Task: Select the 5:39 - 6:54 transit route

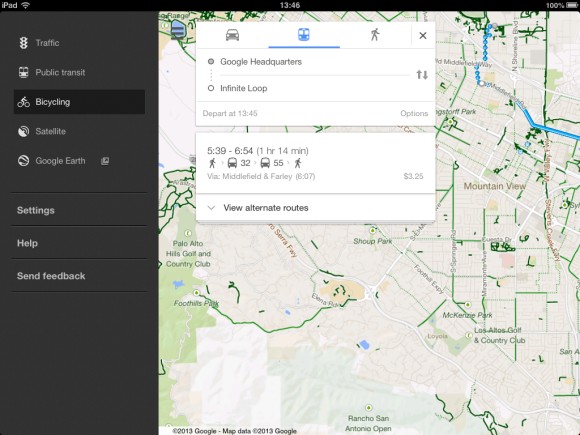Action: 316,163
